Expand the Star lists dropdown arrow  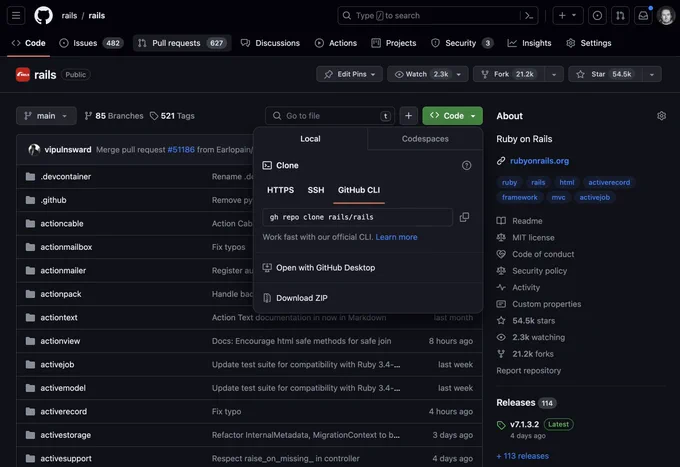[651, 74]
